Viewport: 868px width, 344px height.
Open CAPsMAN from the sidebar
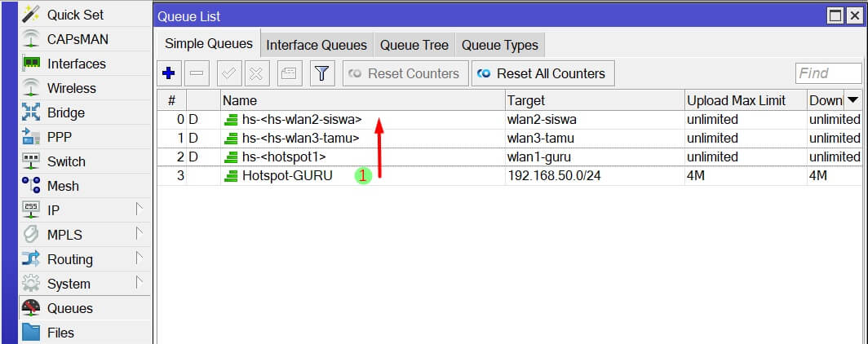(77, 39)
